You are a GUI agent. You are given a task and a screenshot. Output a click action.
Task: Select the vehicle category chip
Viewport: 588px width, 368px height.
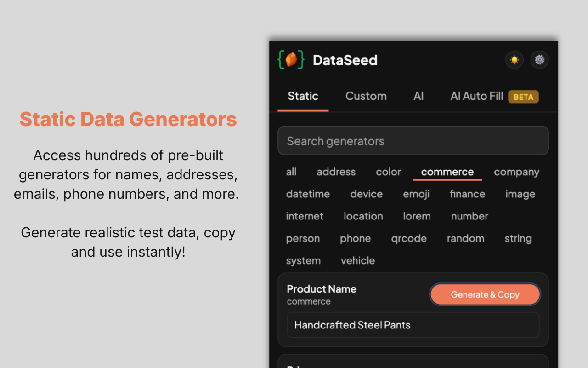coord(357,260)
